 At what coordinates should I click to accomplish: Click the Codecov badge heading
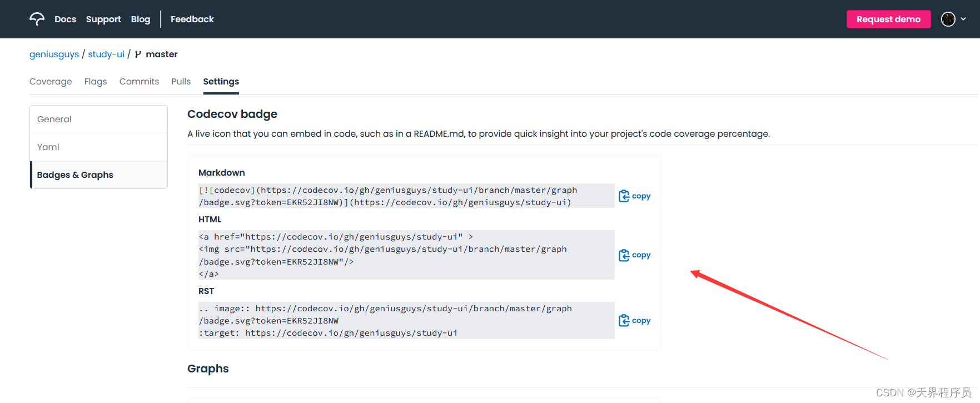coord(232,114)
